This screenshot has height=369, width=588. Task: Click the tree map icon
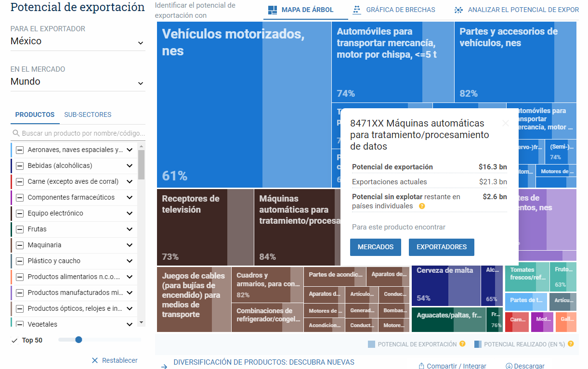(x=273, y=10)
